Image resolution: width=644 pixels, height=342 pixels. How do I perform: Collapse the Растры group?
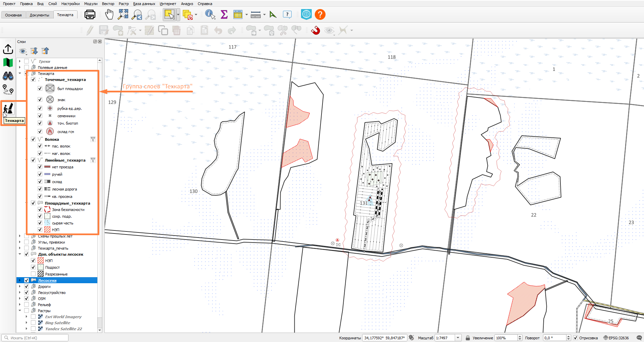tap(20, 310)
